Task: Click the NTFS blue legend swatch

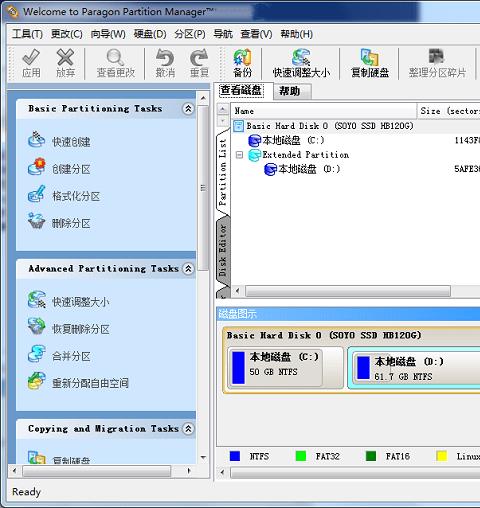Action: tap(235, 456)
